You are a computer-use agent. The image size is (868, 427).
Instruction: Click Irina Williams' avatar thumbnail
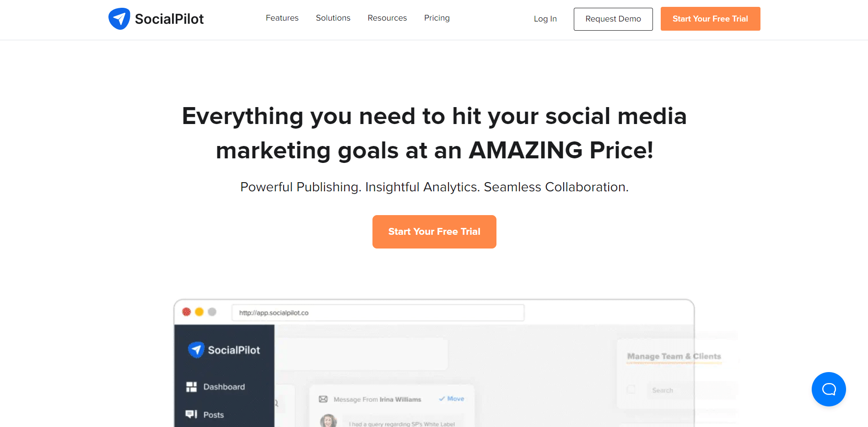click(x=328, y=421)
